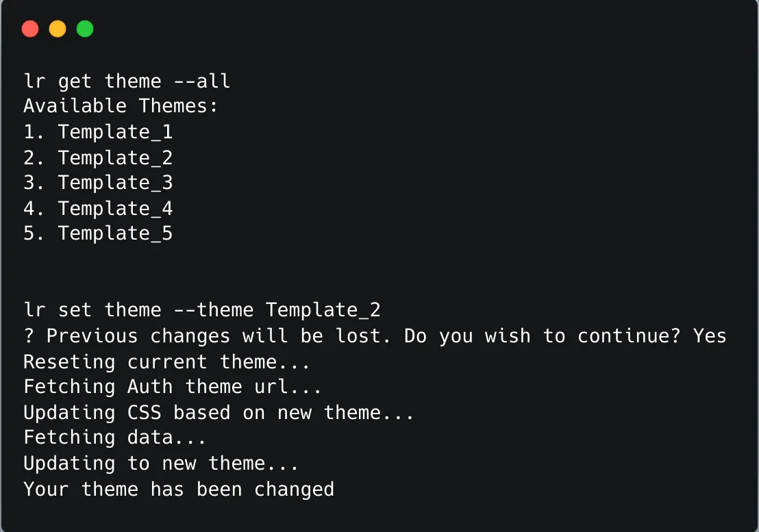Click the "Available Themes:" heading line
The height and width of the screenshot is (532, 759).
point(121,107)
